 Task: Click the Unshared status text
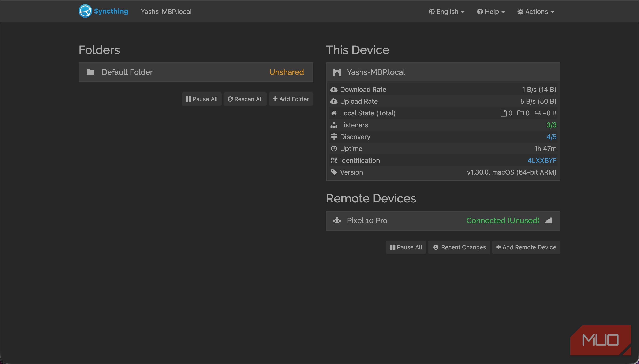(x=287, y=72)
